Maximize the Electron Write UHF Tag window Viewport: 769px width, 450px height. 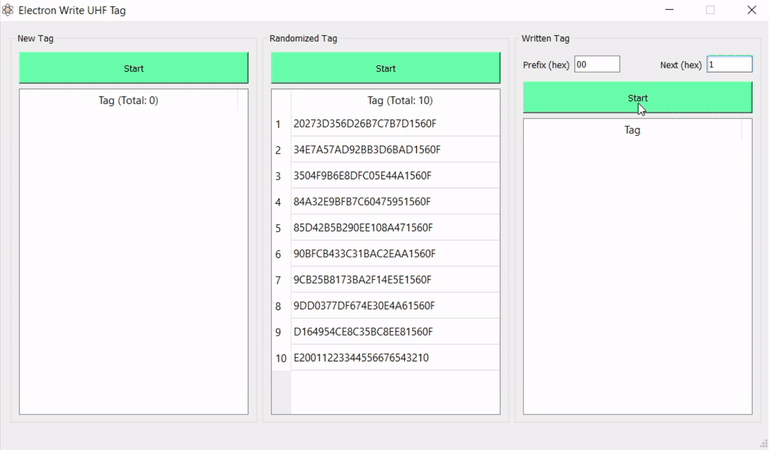[x=710, y=10]
